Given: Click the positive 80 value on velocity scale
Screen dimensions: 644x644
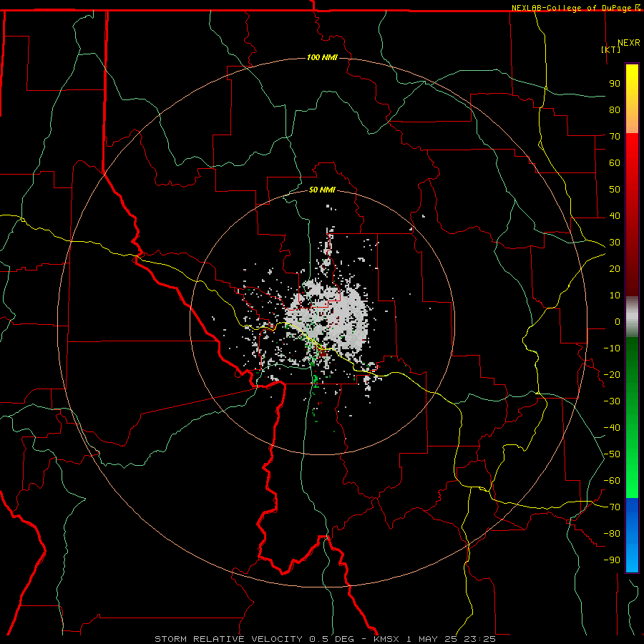Looking at the screenshot, I should [x=615, y=110].
